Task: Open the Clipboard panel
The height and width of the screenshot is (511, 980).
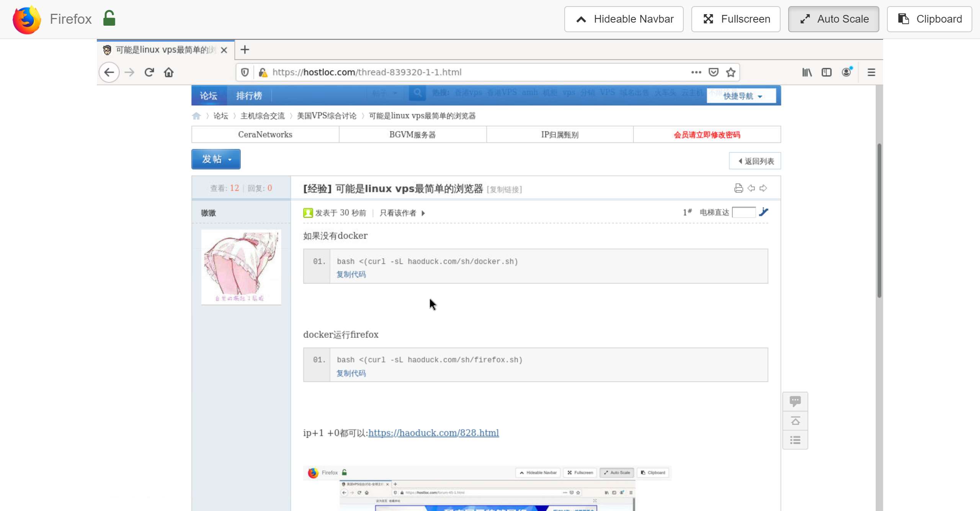Action: point(929,19)
